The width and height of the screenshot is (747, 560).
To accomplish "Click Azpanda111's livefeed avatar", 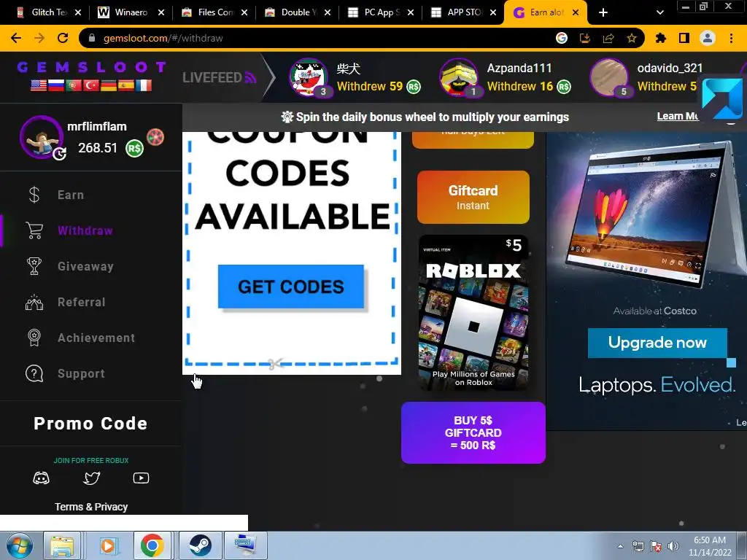I will point(458,77).
